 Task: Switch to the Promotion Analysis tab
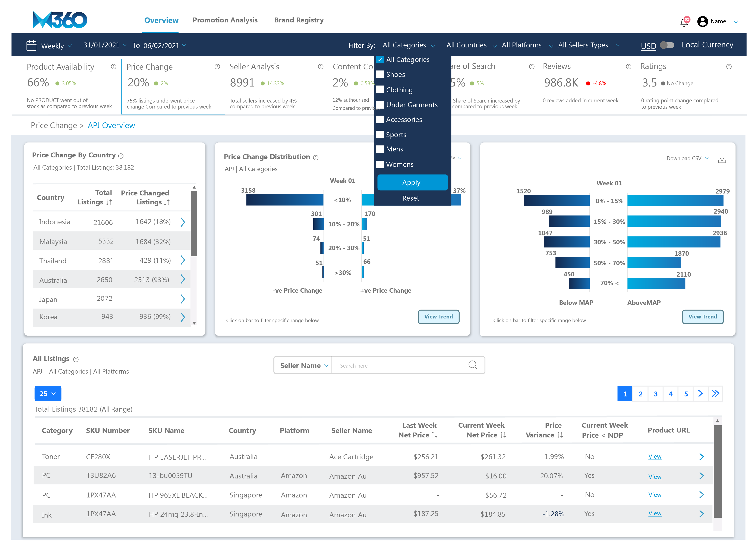click(225, 20)
